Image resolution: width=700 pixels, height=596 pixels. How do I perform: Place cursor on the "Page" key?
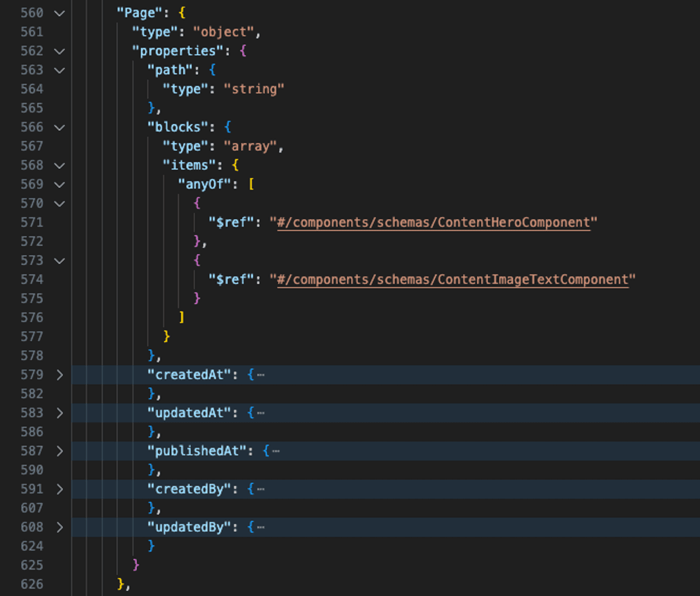point(139,13)
